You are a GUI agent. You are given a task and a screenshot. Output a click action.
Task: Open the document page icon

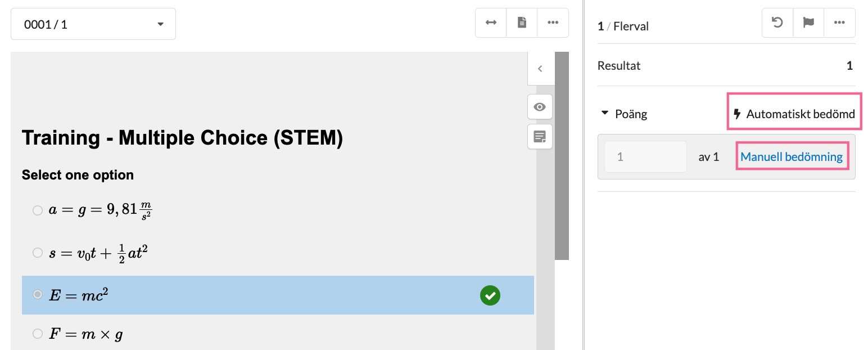point(522,23)
